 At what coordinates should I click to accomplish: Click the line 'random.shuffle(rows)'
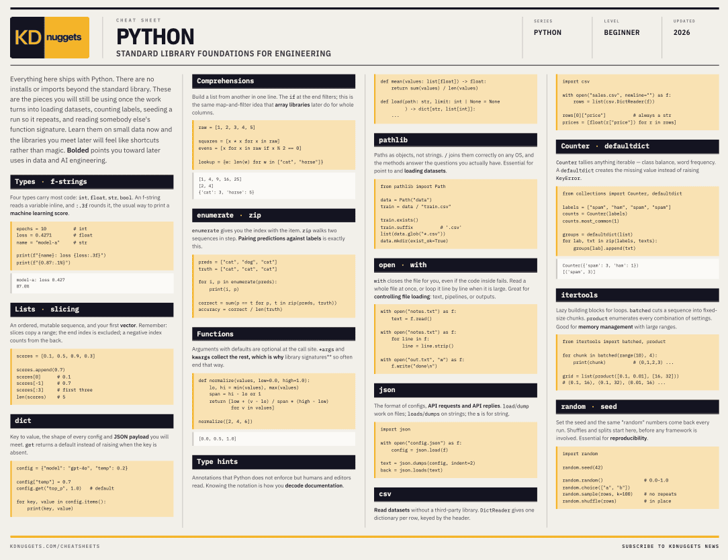589,501
